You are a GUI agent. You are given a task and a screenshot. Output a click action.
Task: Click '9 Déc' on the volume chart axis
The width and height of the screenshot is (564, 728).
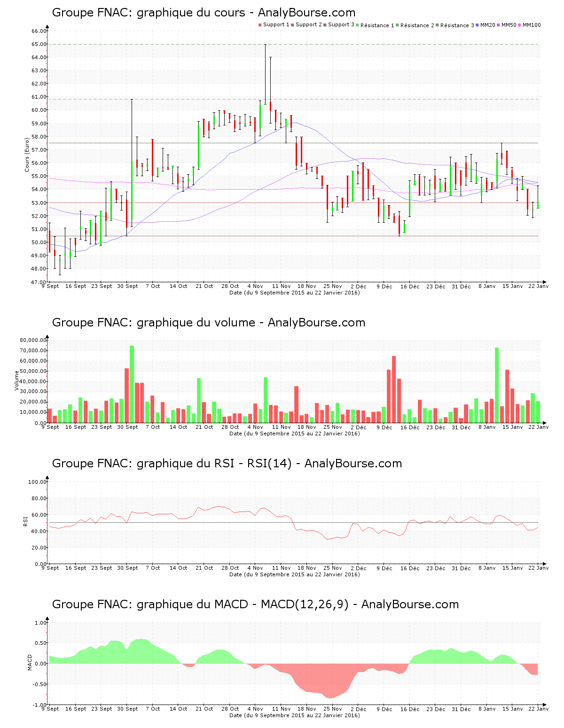[384, 427]
